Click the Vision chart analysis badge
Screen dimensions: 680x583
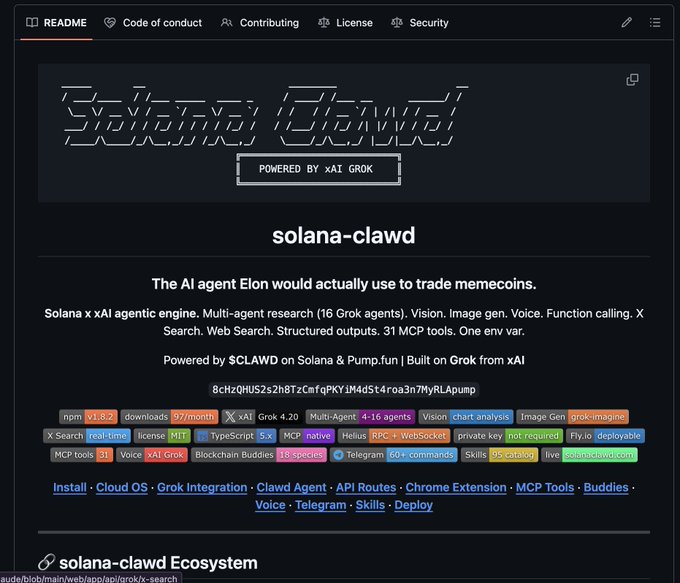466,417
